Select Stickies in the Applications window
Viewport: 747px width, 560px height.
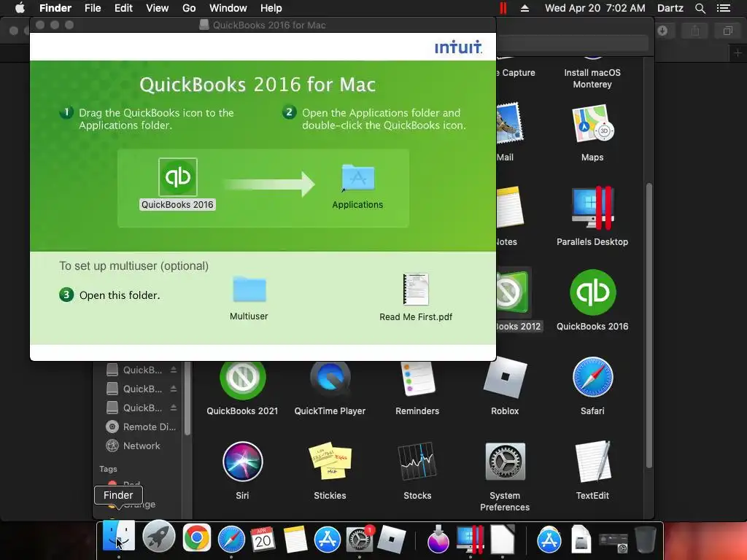coord(330,462)
